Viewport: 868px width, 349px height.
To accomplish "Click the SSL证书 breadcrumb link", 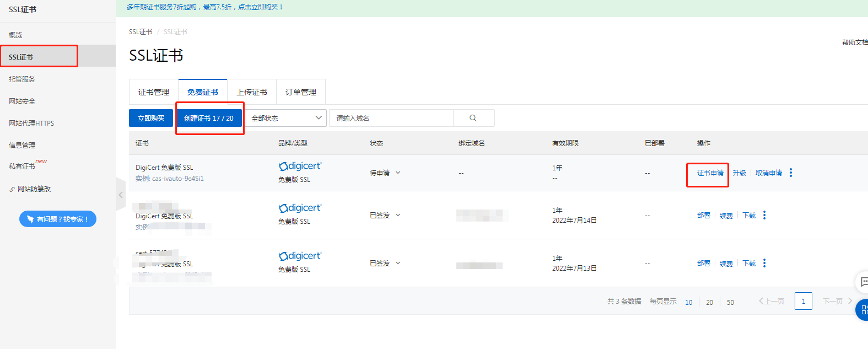I will [141, 31].
